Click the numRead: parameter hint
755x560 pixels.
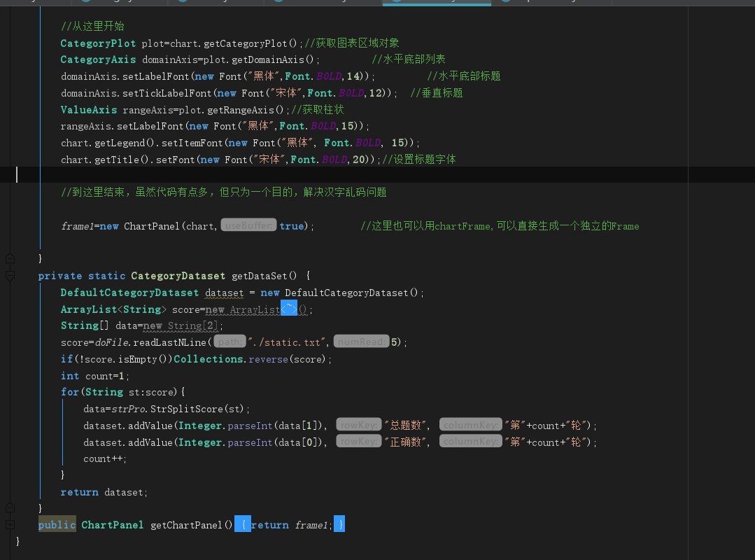(362, 342)
